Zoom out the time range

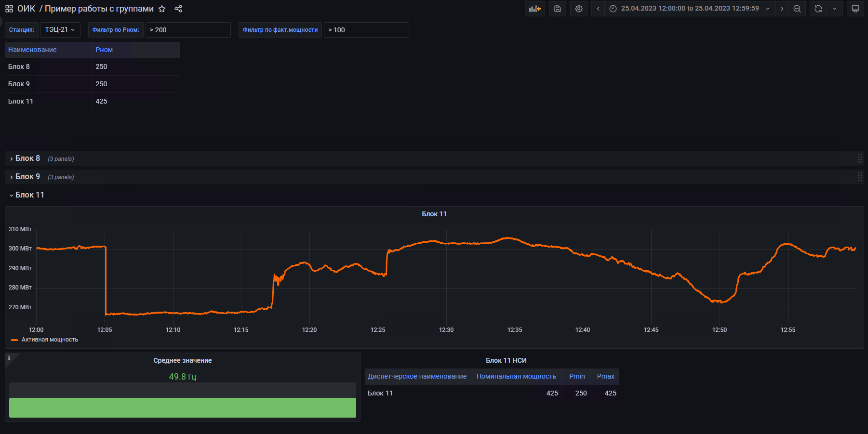[797, 9]
